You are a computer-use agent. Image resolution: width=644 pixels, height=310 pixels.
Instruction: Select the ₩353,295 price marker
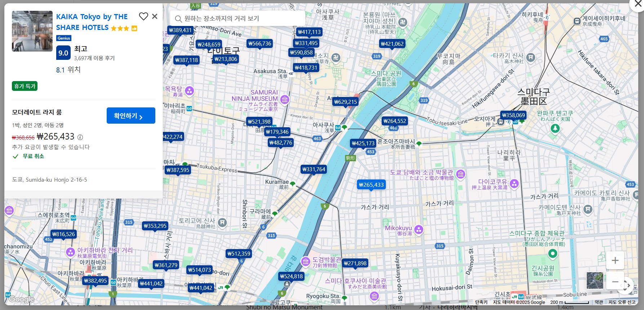coord(155,226)
